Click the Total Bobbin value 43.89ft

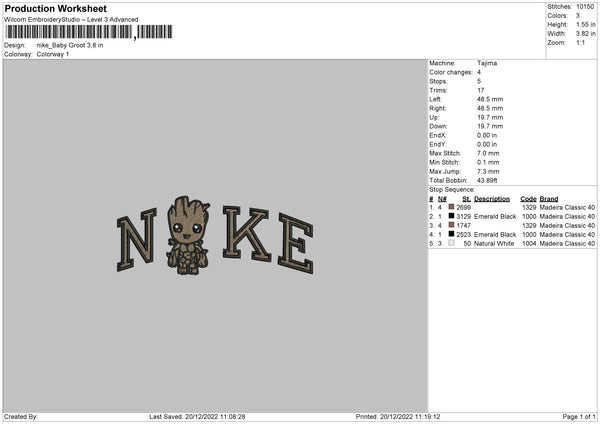coord(487,181)
